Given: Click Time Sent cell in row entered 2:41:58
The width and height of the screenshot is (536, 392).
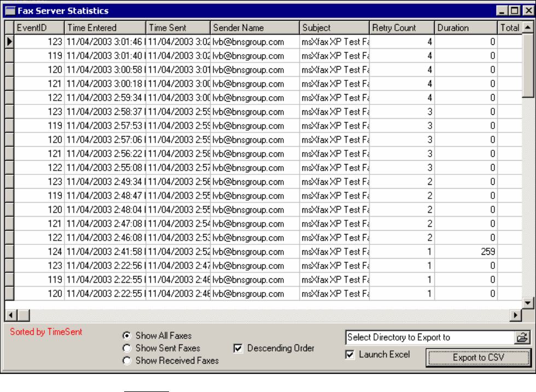Looking at the screenshot, I should 178,251.
